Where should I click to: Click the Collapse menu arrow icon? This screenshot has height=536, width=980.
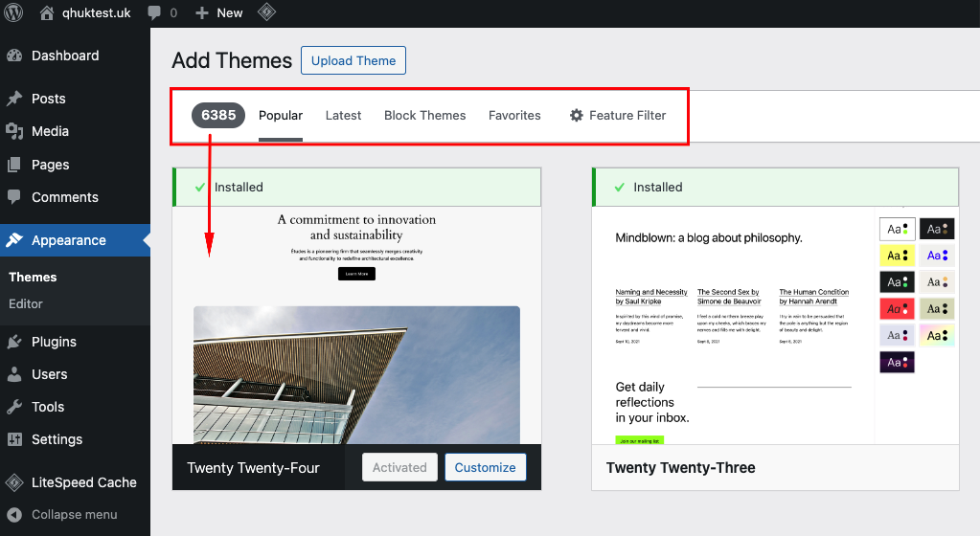point(14,515)
